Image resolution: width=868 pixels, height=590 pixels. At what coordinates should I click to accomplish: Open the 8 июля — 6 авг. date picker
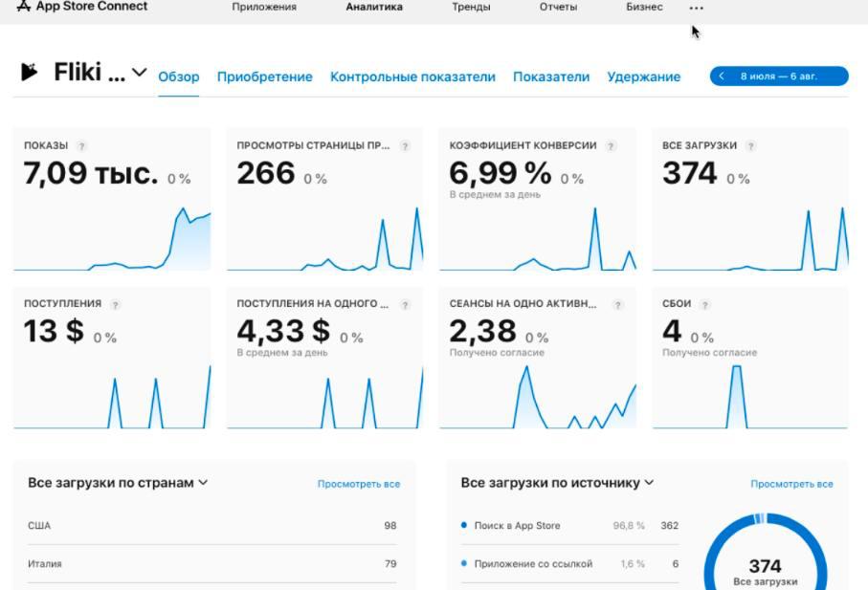pyautogui.click(x=779, y=76)
